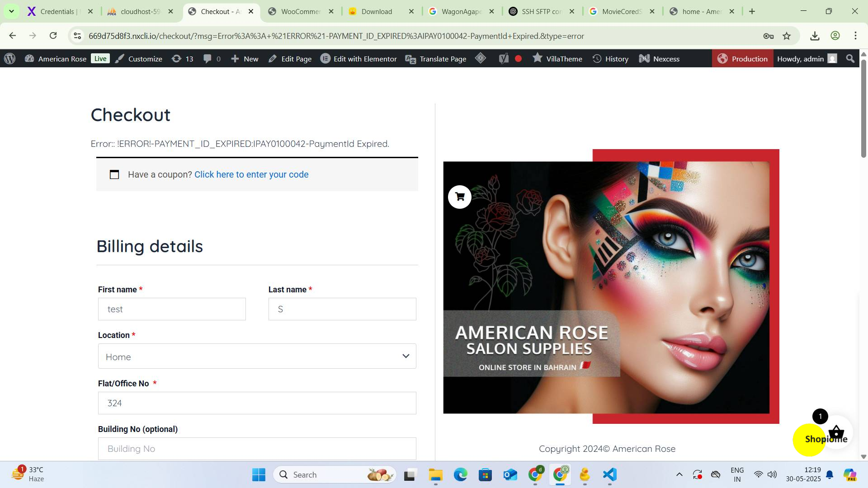This screenshot has height=488, width=868.
Task: Open the floating basket cart button
Action: [836, 432]
